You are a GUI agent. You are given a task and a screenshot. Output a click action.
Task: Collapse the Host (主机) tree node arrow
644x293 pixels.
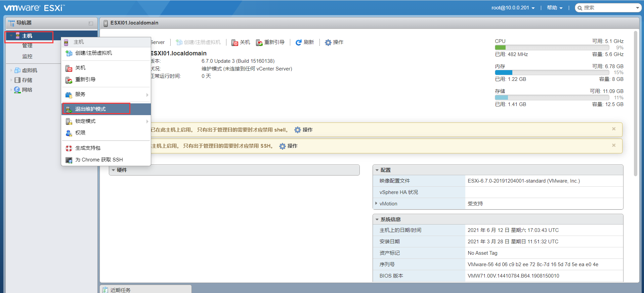pyautogui.click(x=11, y=36)
